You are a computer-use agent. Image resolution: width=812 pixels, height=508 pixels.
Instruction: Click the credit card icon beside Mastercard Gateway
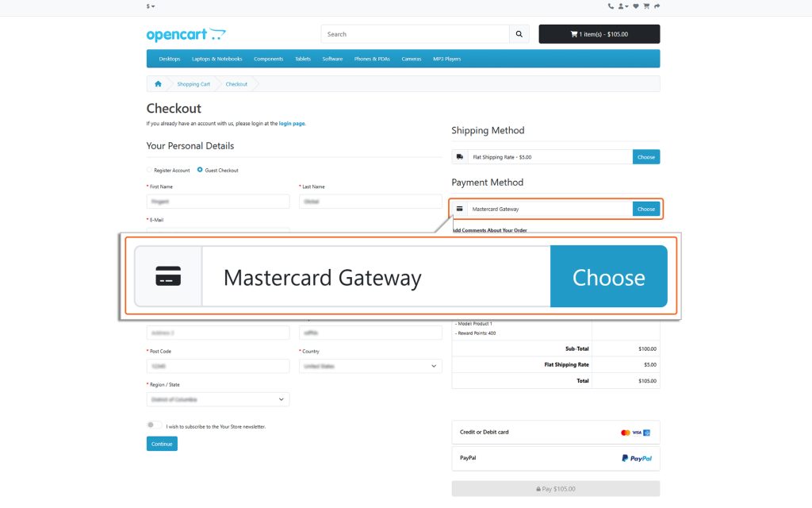click(x=460, y=209)
